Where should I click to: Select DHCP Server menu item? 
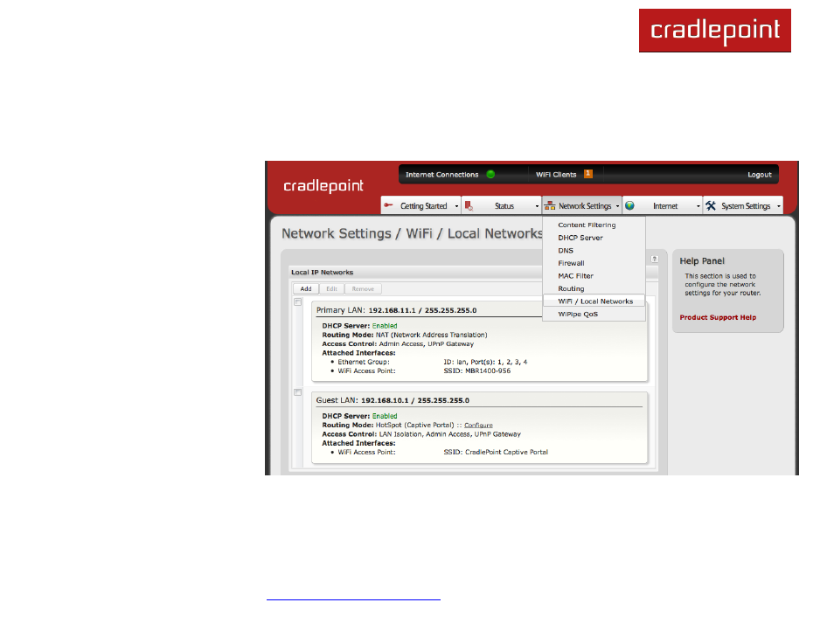594,238
